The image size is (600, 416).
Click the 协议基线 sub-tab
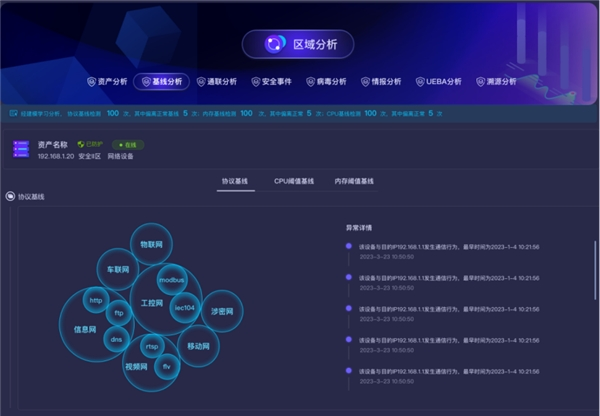pos(234,181)
